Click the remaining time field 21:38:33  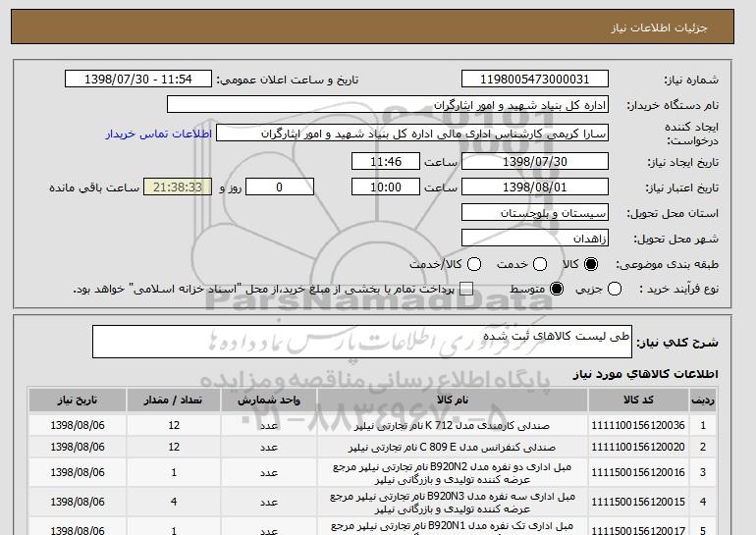[x=178, y=187]
